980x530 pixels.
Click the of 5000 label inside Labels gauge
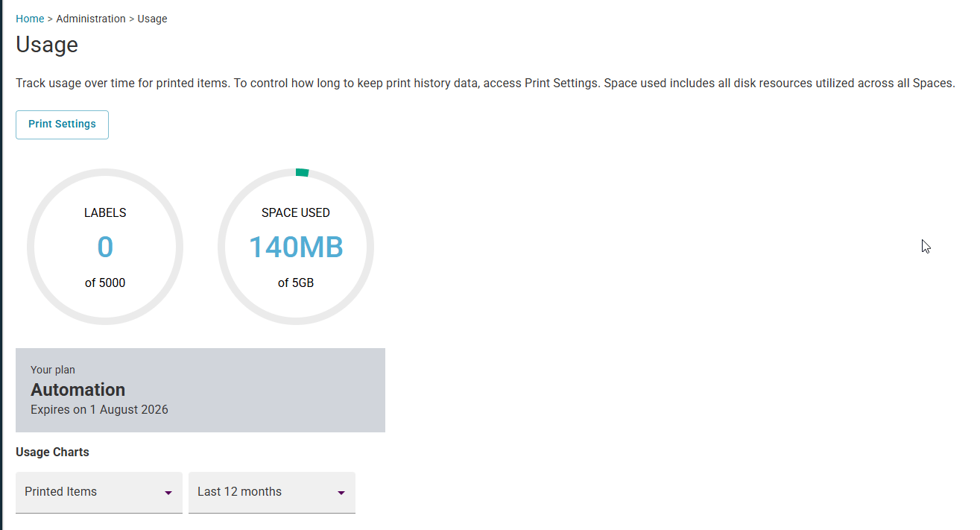[x=105, y=283]
